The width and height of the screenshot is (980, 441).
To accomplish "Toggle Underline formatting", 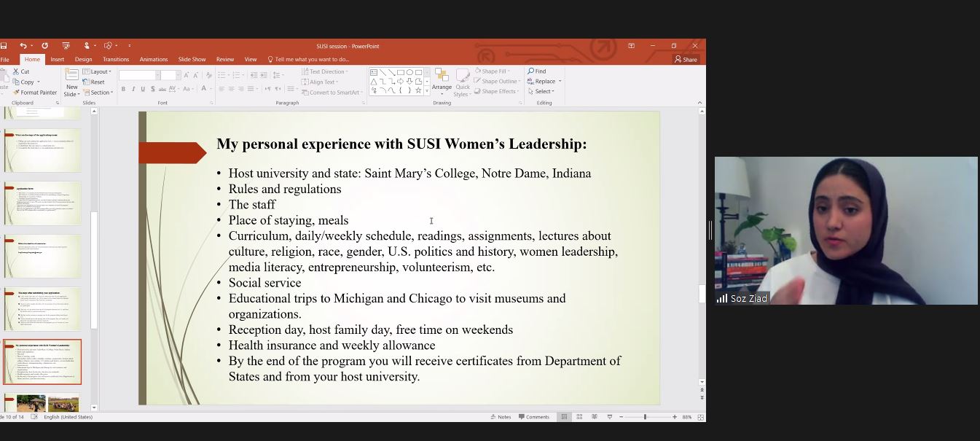I will pyautogui.click(x=143, y=89).
